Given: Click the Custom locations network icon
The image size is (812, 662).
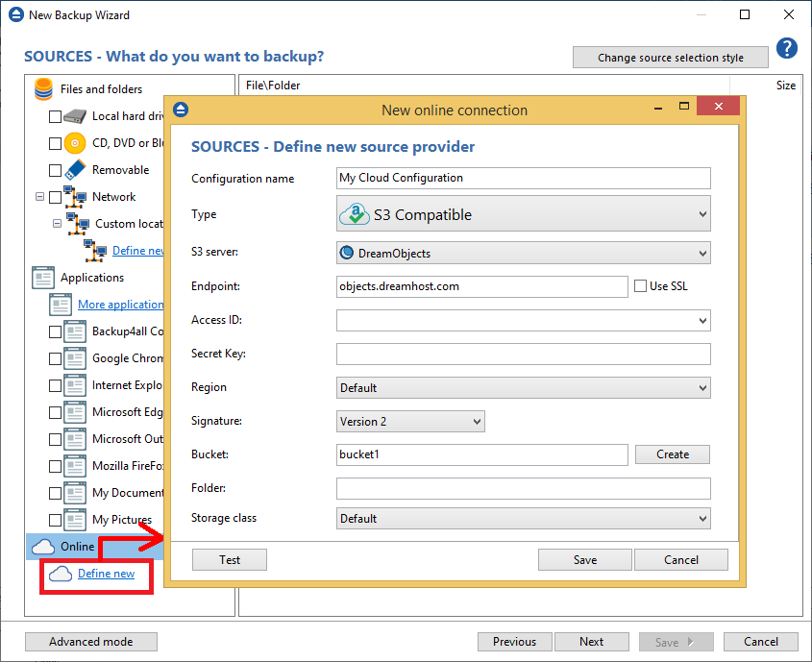Looking at the screenshot, I should (x=78, y=224).
